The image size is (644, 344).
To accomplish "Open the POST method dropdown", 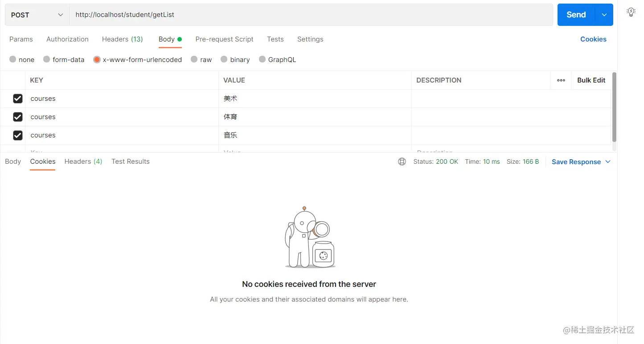I will (x=36, y=14).
